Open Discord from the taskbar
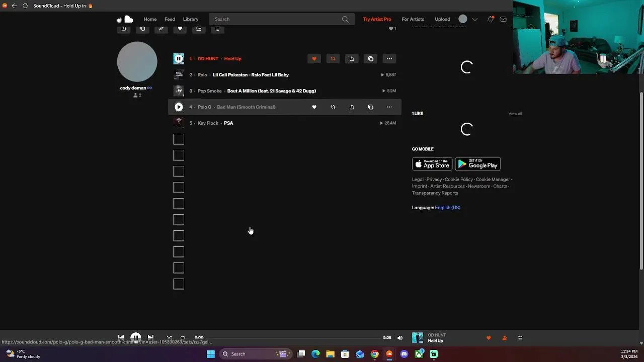This screenshot has height=362, width=644. click(x=404, y=354)
